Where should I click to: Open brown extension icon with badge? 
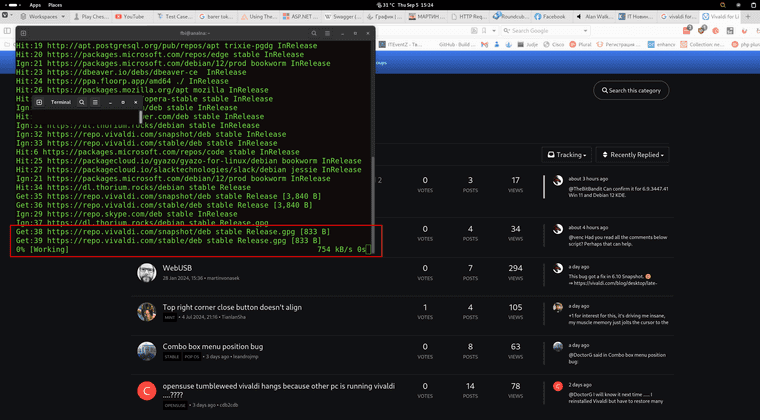[x=702, y=30]
